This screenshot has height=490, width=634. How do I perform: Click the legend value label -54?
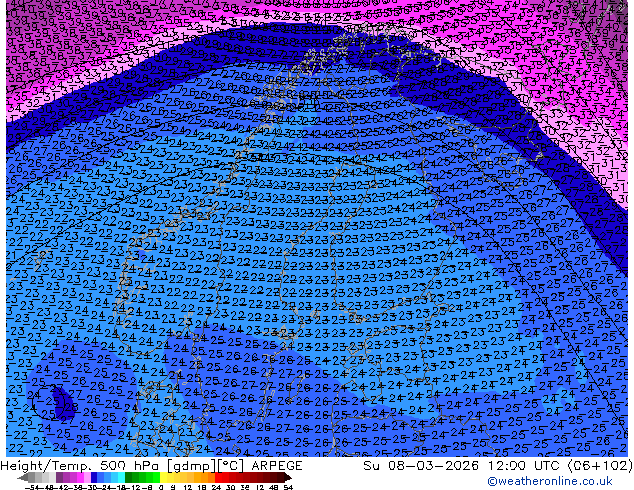(x=32, y=487)
